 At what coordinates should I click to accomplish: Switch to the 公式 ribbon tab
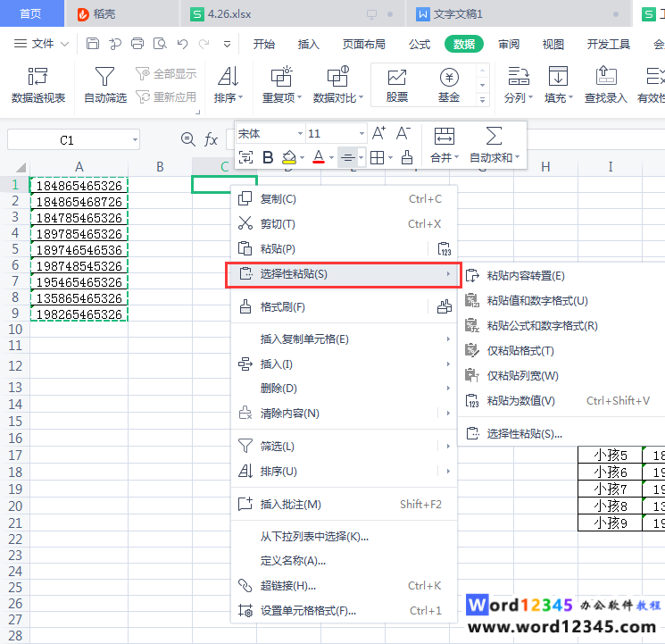click(x=420, y=44)
